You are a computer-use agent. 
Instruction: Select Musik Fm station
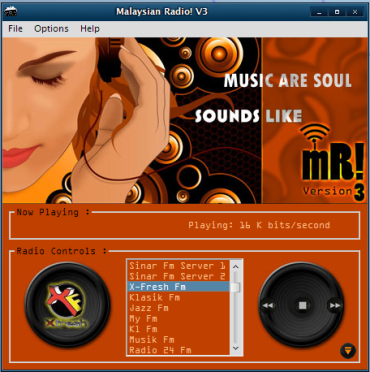[178, 340]
